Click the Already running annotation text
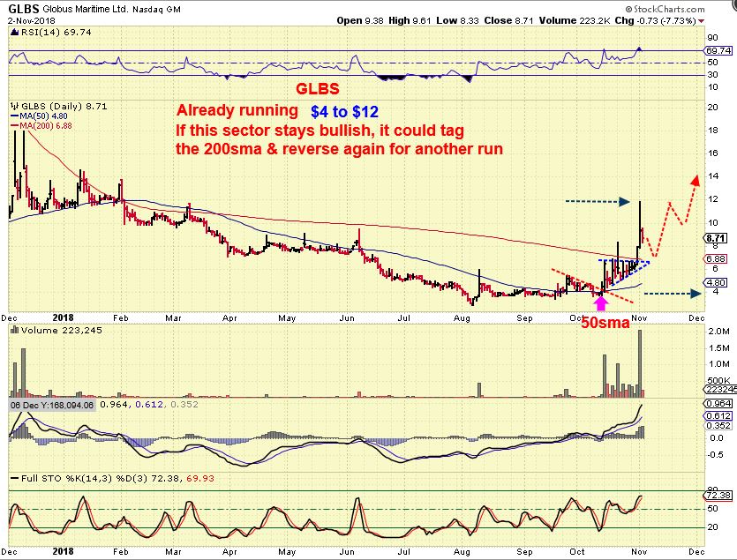737x560 pixels. click(237, 111)
